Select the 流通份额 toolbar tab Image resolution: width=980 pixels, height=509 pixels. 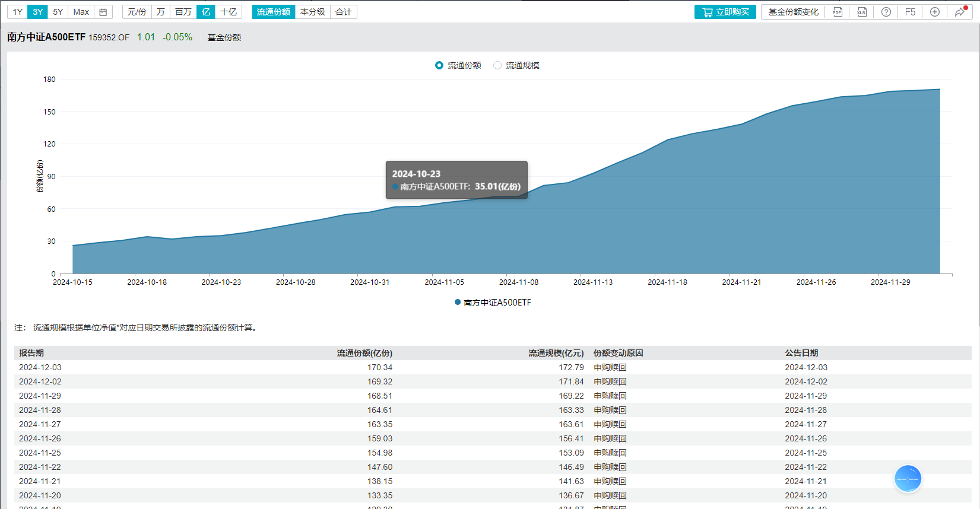click(x=274, y=12)
